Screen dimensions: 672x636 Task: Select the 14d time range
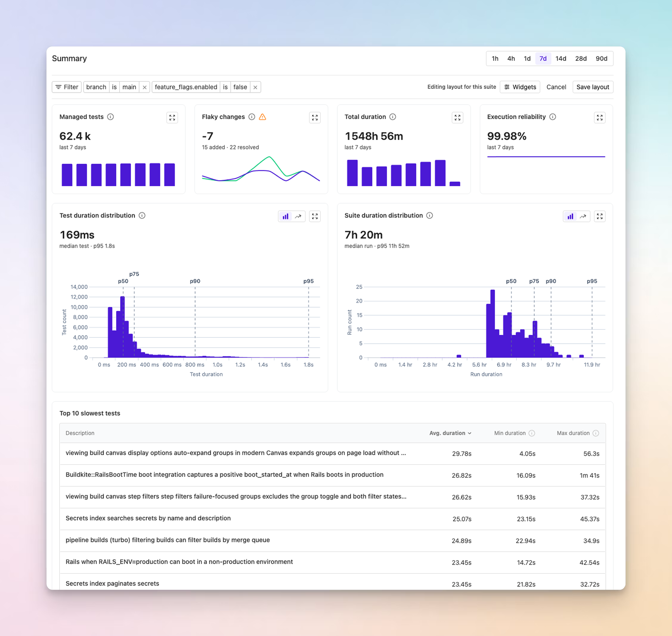(x=561, y=59)
